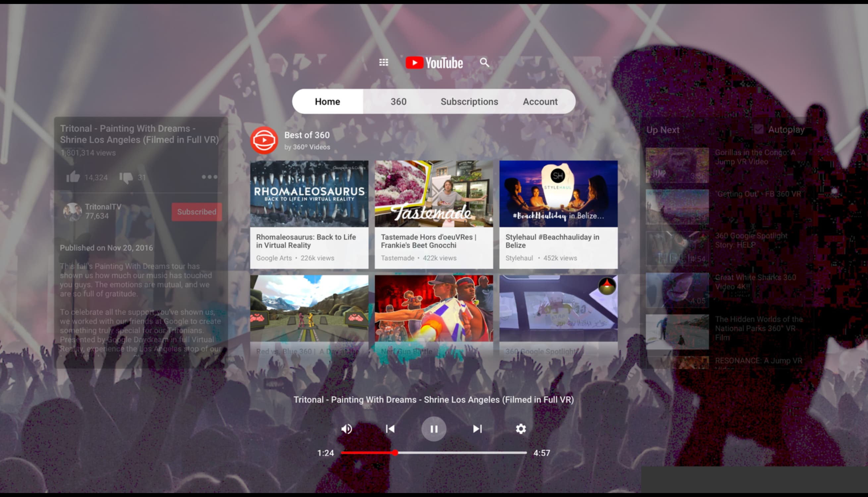The width and height of the screenshot is (868, 497).
Task: Open the Account tab
Action: coord(540,102)
